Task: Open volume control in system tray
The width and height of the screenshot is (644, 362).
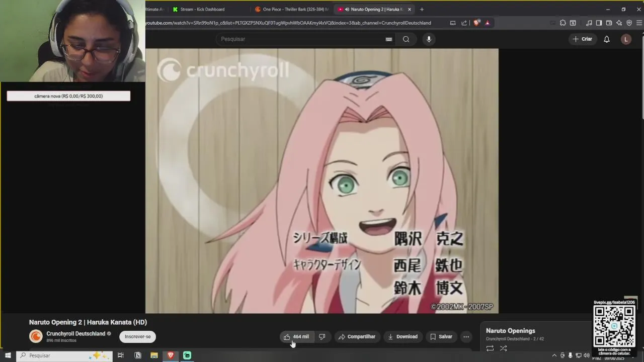Action: 587,355
